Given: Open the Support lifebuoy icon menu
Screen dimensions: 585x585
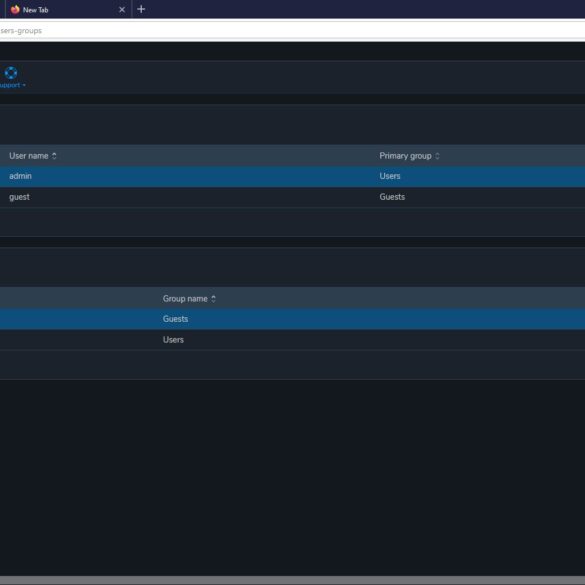Looking at the screenshot, I should tap(11, 72).
